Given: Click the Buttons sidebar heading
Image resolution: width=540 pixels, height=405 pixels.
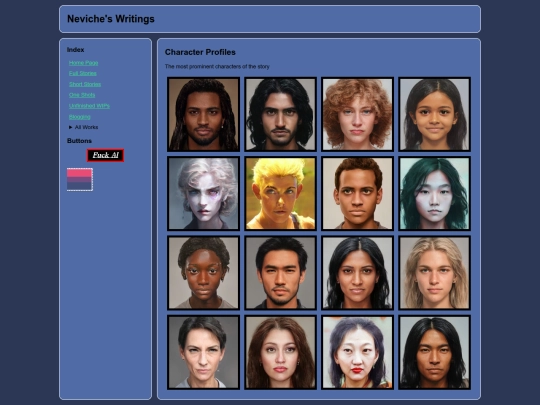Looking at the screenshot, I should 79,141.
